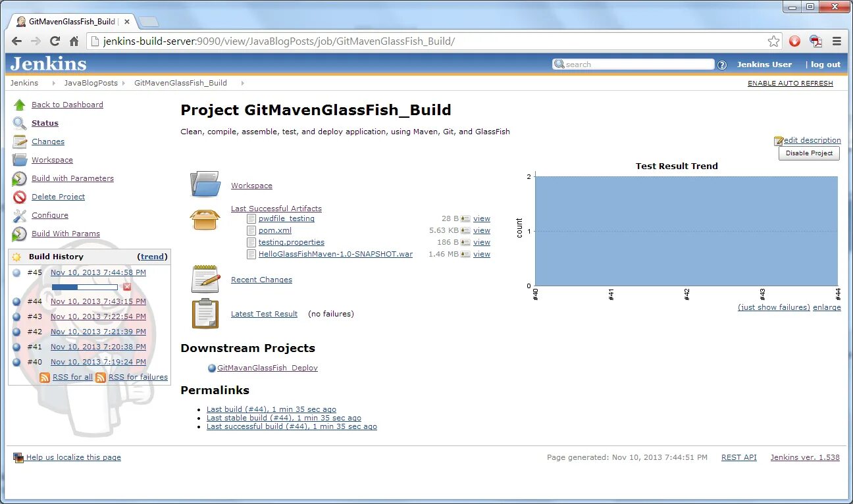Image resolution: width=853 pixels, height=504 pixels.
Task: Click the JavaBlogPosts breadcrumb link
Action: click(x=91, y=83)
